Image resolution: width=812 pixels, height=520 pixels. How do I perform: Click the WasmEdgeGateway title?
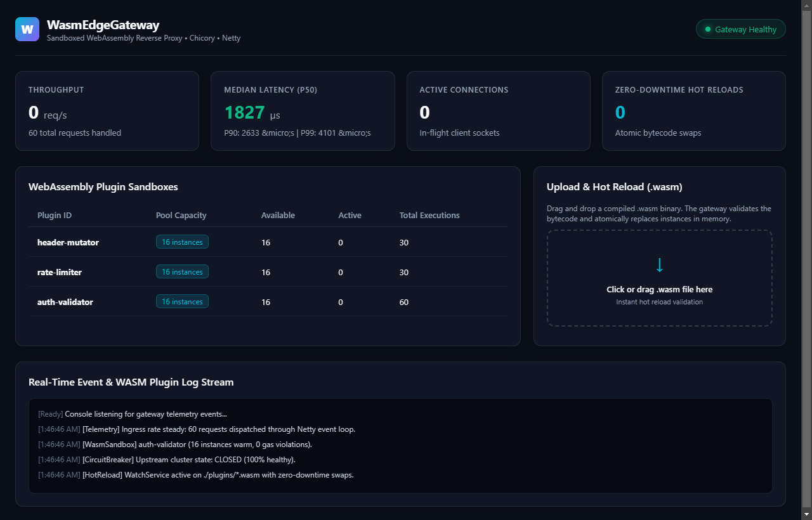point(103,25)
